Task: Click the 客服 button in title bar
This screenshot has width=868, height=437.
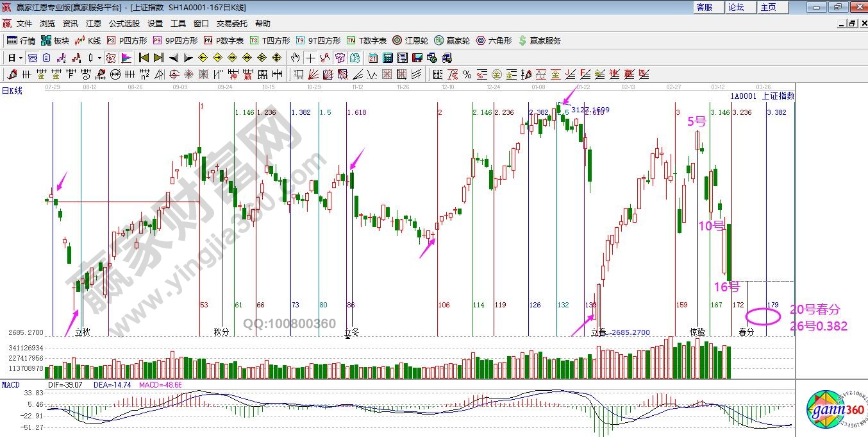Action: pyautogui.click(x=704, y=7)
